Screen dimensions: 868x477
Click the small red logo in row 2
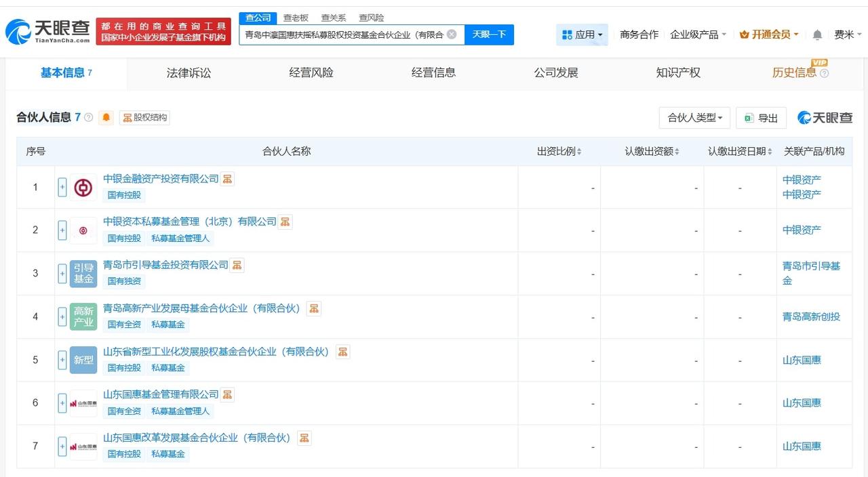click(x=83, y=230)
